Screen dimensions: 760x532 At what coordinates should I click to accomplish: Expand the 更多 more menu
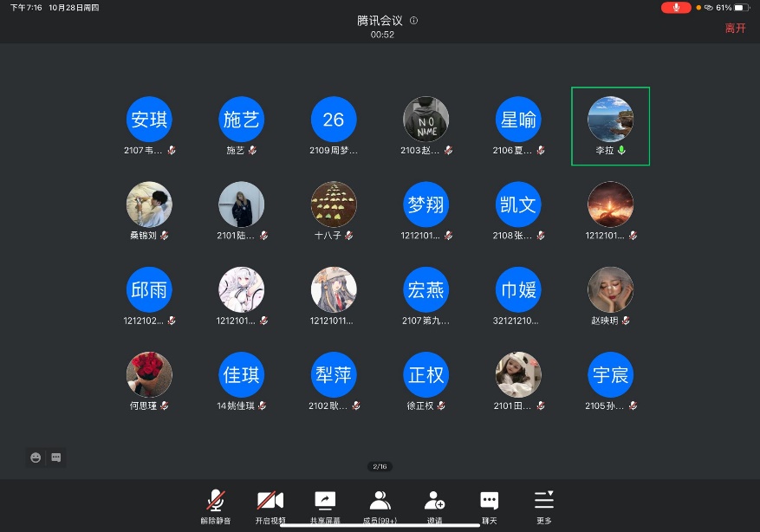tap(543, 502)
